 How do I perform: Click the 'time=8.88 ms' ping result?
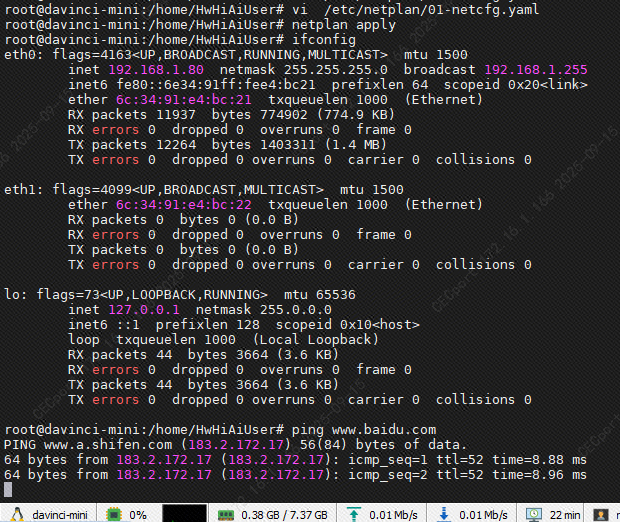pos(539,460)
